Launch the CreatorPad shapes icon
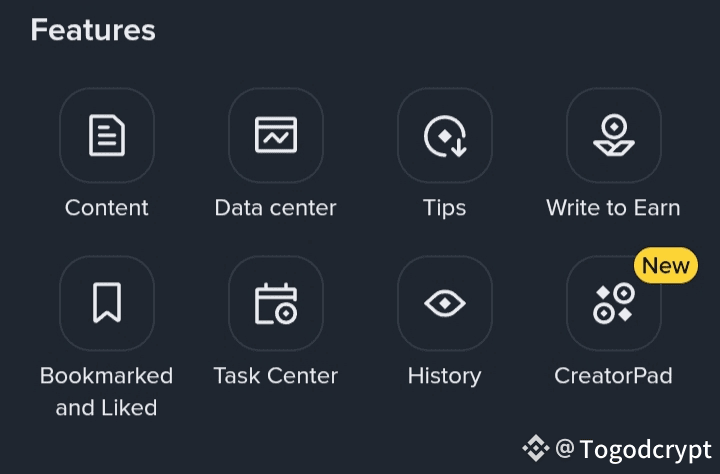 point(613,303)
